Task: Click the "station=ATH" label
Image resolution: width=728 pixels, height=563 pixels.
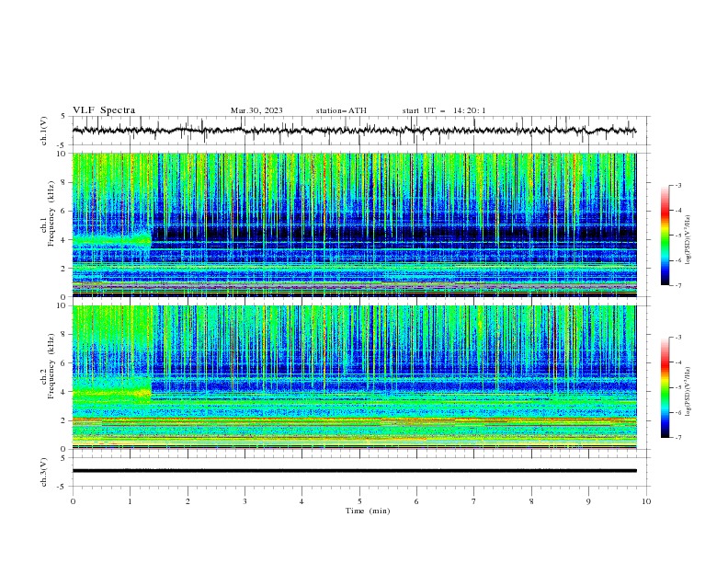Action: coord(341,110)
